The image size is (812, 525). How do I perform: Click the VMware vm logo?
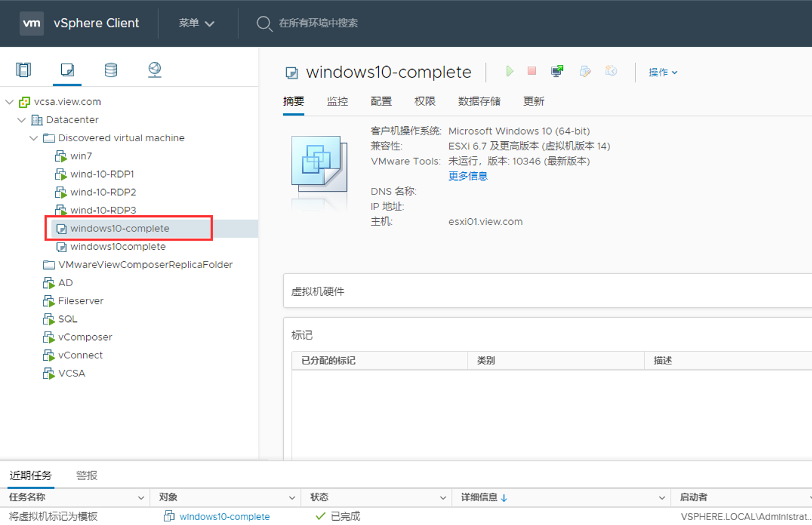[32, 23]
